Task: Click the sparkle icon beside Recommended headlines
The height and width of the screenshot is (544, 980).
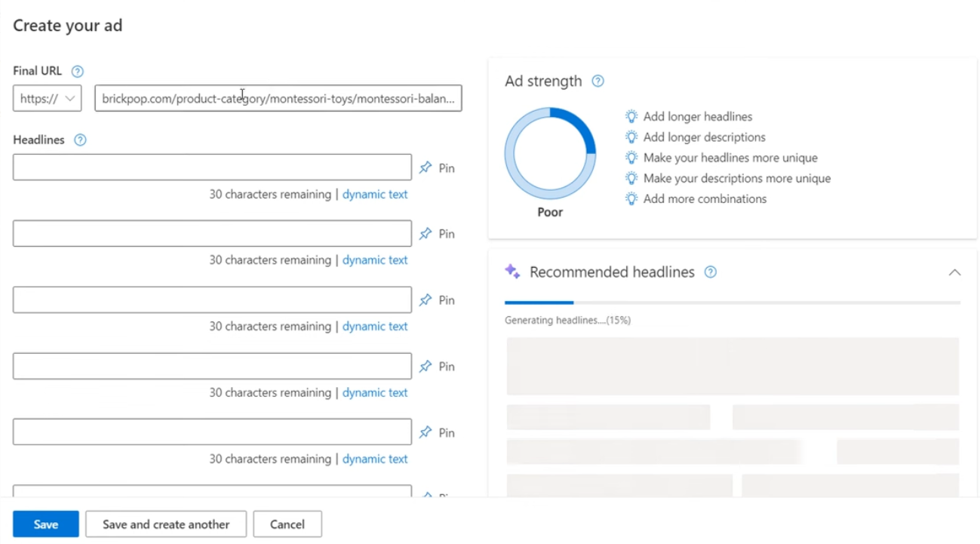Action: (513, 272)
